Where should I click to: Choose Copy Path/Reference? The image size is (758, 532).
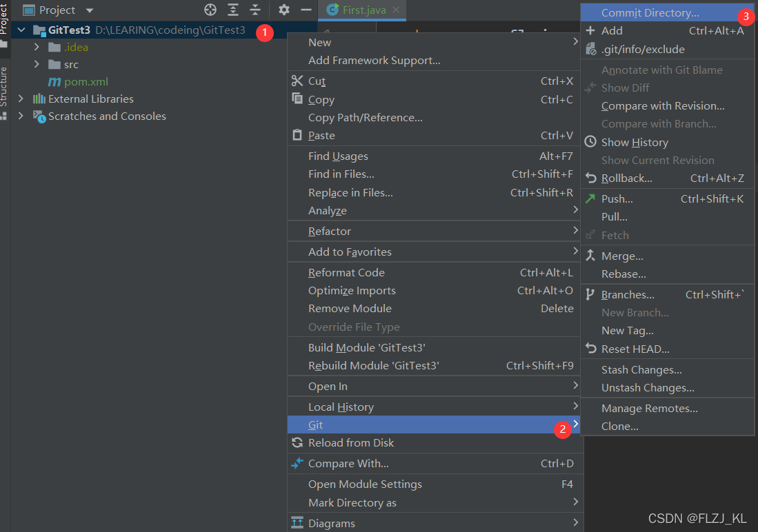[366, 117]
